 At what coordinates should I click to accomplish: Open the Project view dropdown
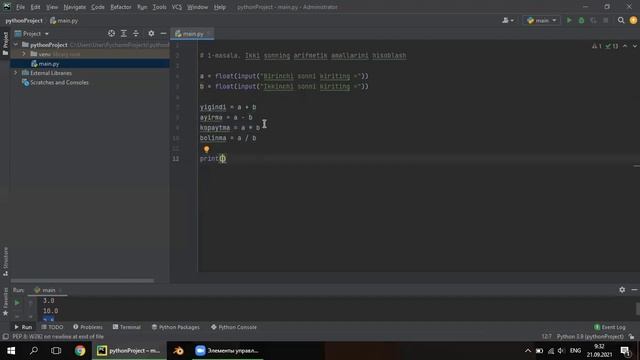point(32,33)
